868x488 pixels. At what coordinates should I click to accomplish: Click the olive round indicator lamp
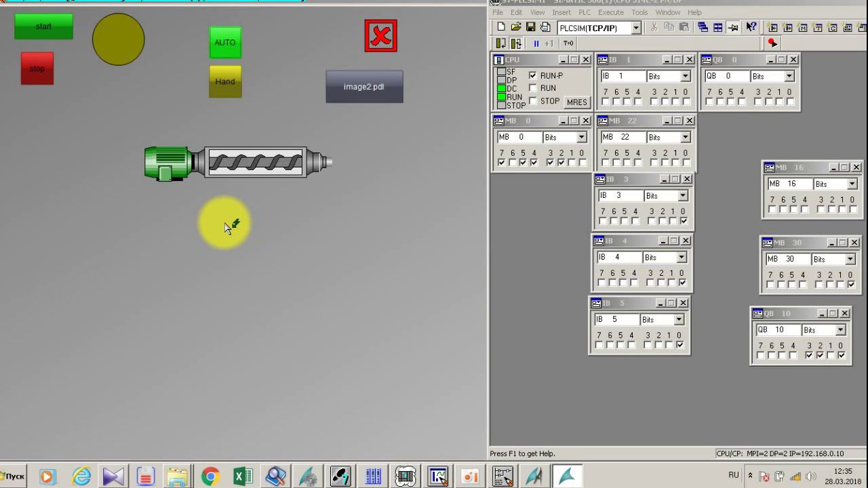tap(119, 39)
